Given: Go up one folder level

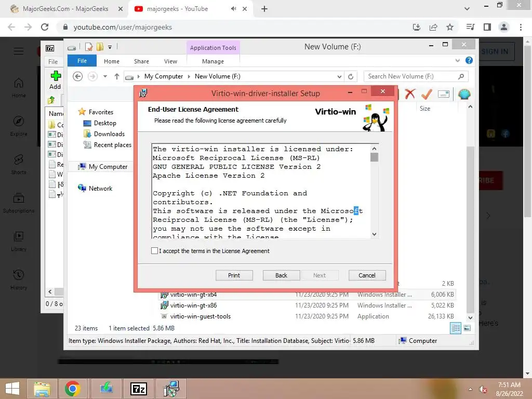Looking at the screenshot, I should pyautogui.click(x=117, y=76).
